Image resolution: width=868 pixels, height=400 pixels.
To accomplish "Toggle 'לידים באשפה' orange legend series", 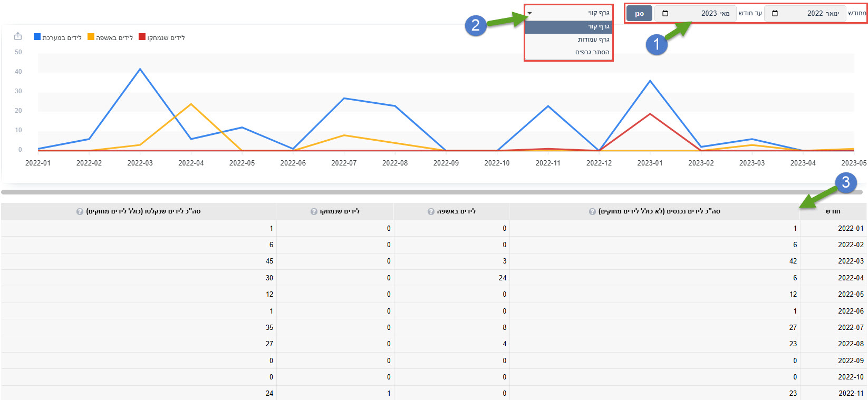I will click(110, 37).
